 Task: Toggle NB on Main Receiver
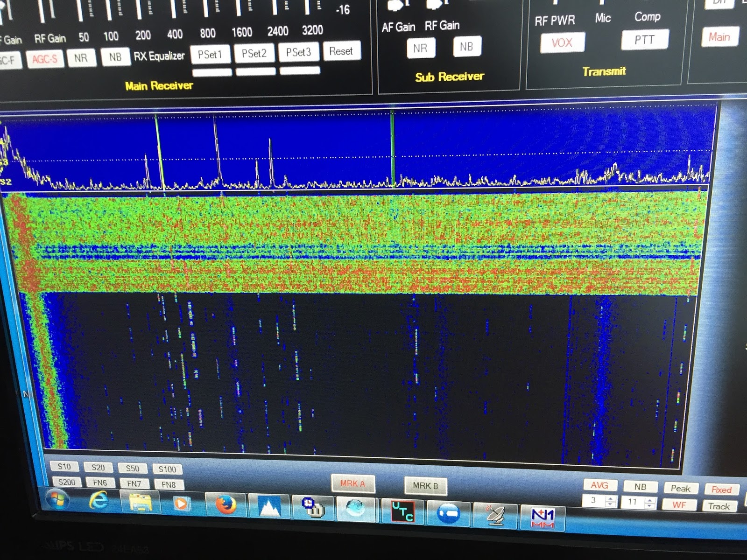[x=115, y=57]
